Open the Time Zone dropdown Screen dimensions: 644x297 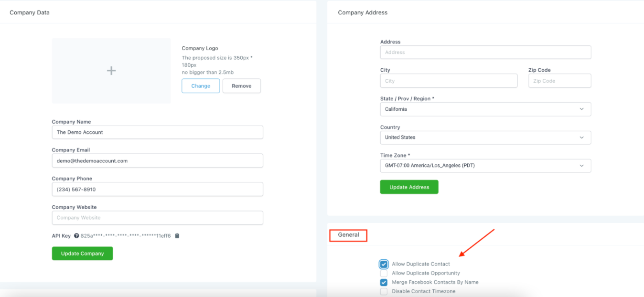[x=485, y=166]
